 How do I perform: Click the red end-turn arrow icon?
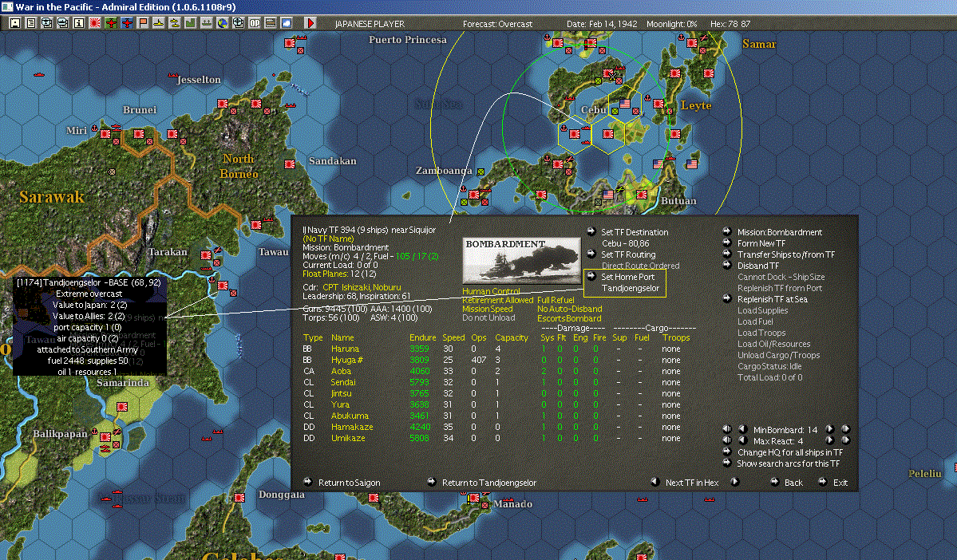311,23
